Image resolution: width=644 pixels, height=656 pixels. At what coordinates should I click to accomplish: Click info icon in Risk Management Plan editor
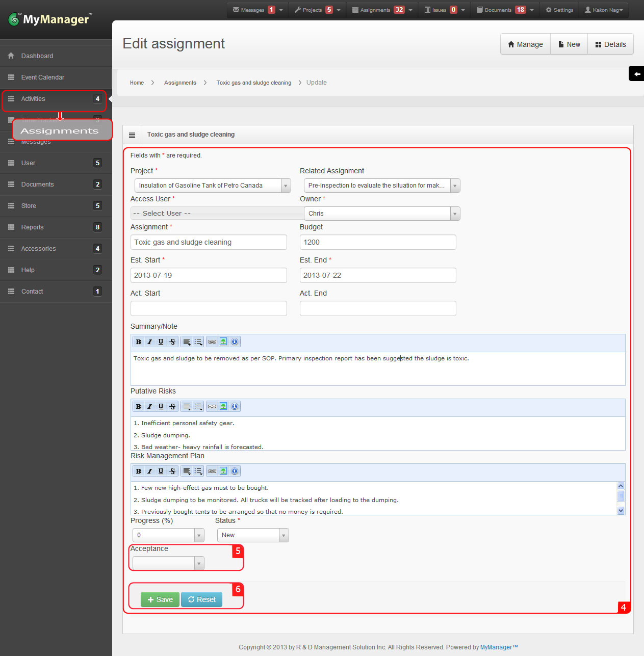pyautogui.click(x=235, y=471)
